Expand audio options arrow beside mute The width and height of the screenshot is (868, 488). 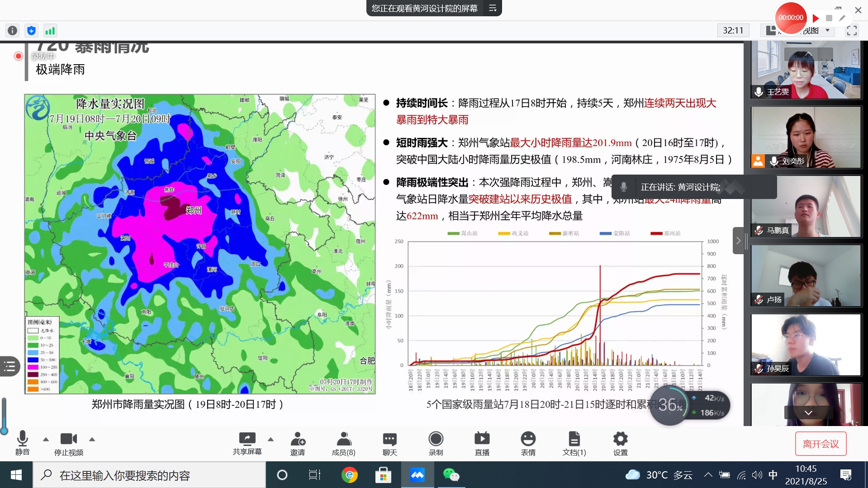pos(46,439)
